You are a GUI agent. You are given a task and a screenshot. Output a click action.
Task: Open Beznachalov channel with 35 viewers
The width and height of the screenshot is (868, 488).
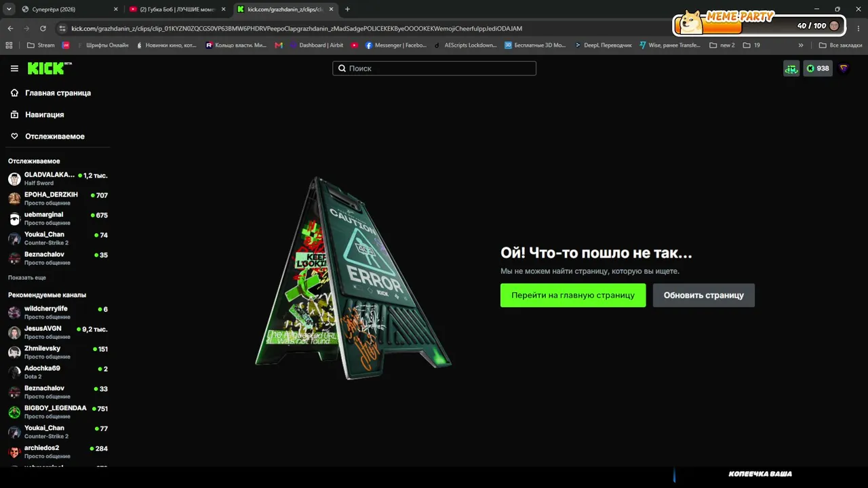58,258
